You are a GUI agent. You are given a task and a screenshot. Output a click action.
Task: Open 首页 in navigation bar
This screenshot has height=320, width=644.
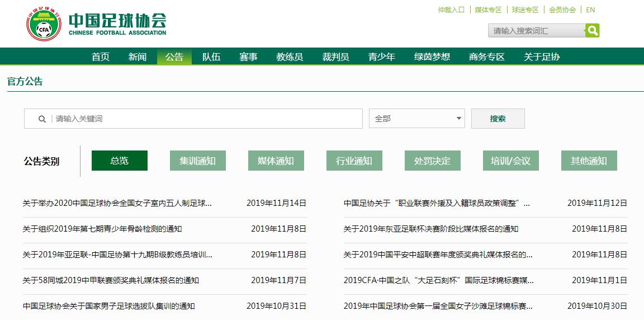click(x=101, y=57)
